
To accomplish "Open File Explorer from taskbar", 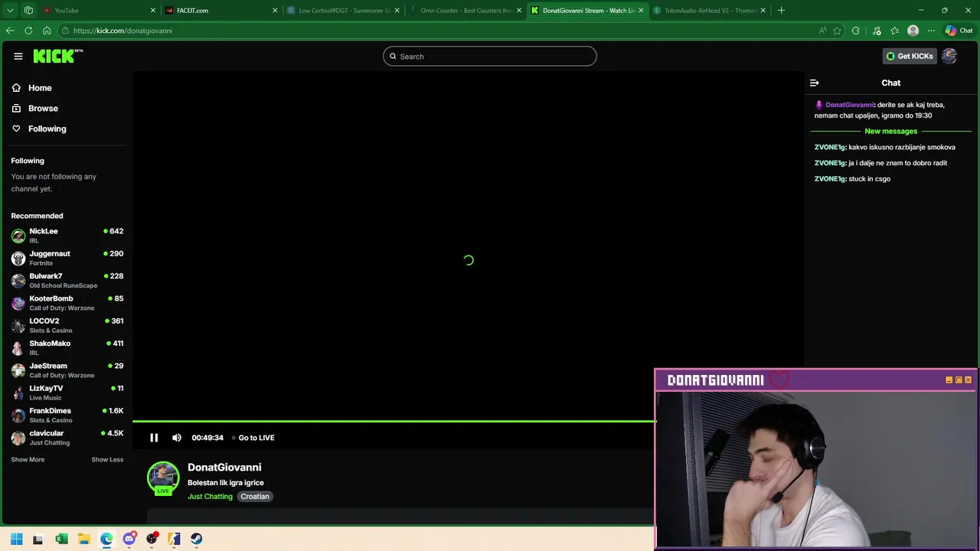I will click(x=84, y=539).
